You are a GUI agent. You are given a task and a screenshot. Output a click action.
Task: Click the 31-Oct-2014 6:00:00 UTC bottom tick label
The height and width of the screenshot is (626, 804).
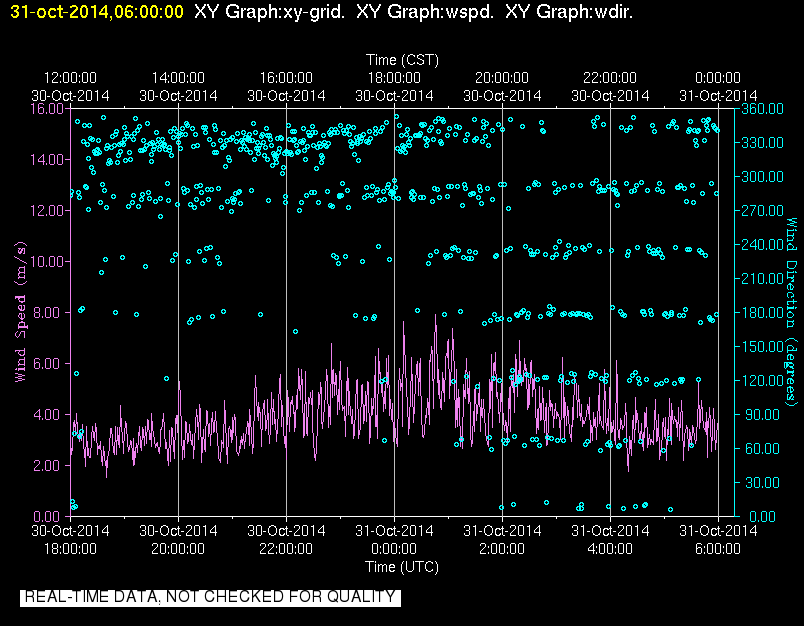pos(718,540)
